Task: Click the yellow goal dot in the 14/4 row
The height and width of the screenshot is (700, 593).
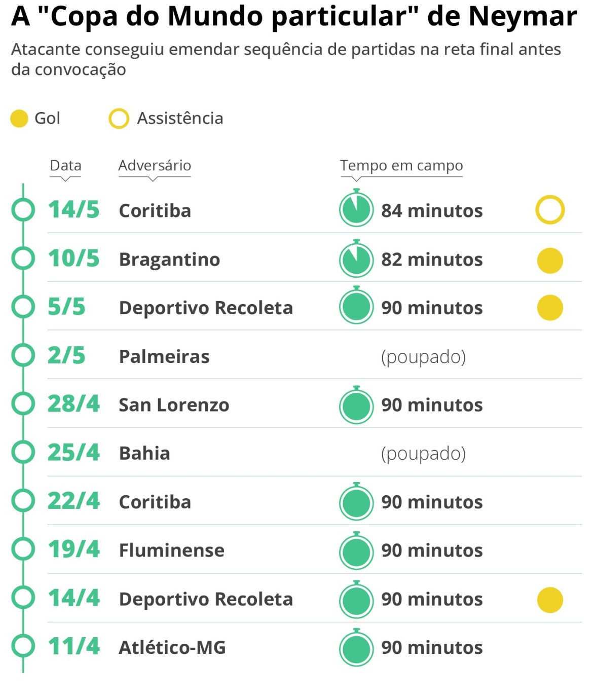Action: click(550, 600)
